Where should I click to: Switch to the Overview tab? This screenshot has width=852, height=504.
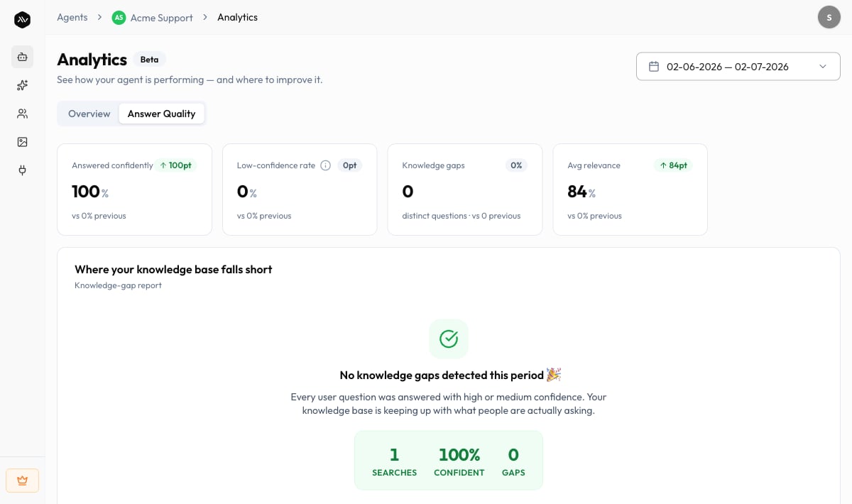89,114
